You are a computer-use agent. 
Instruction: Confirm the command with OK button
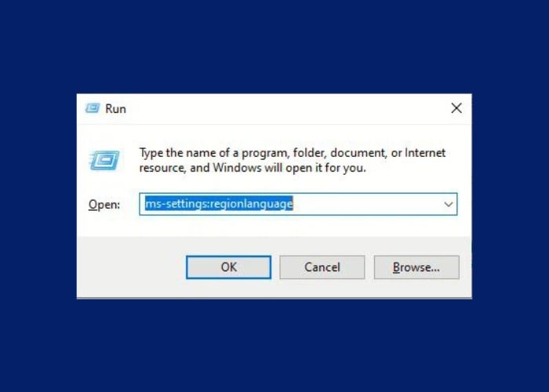(x=229, y=267)
